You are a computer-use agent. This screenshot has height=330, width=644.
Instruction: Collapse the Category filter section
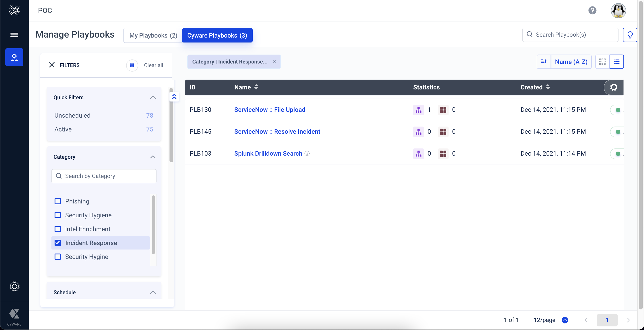pos(153,157)
